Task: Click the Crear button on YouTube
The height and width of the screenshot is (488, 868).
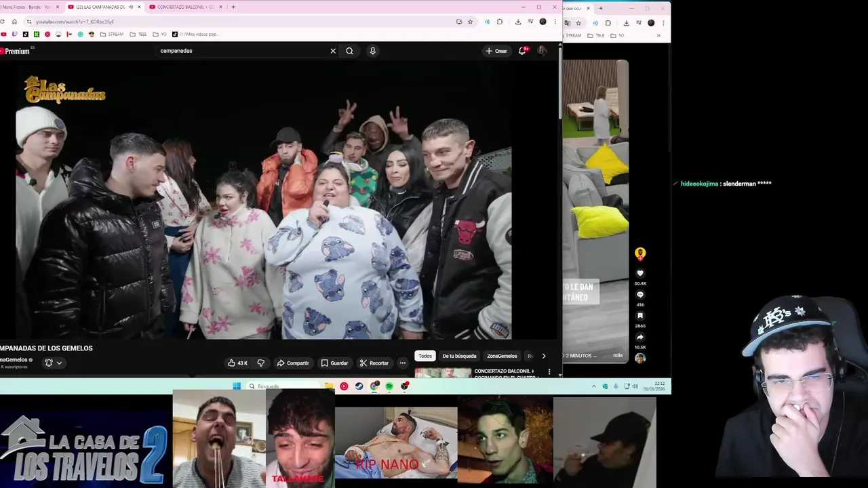Action: [x=496, y=51]
